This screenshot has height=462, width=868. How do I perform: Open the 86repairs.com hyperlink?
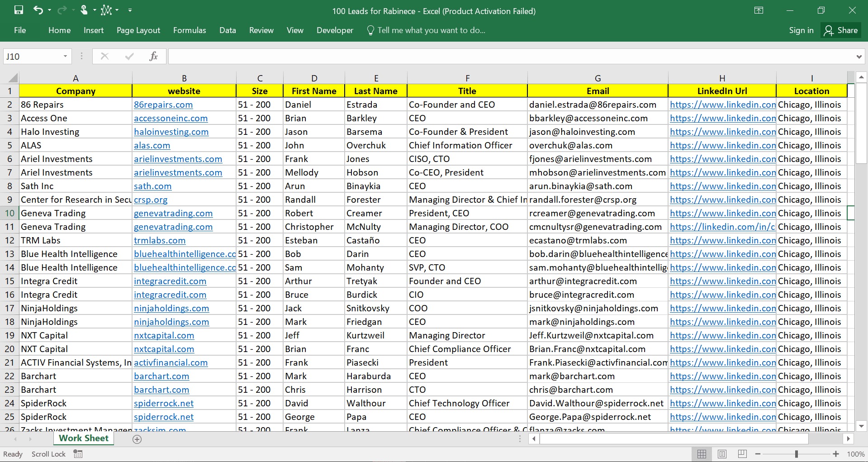tap(163, 105)
